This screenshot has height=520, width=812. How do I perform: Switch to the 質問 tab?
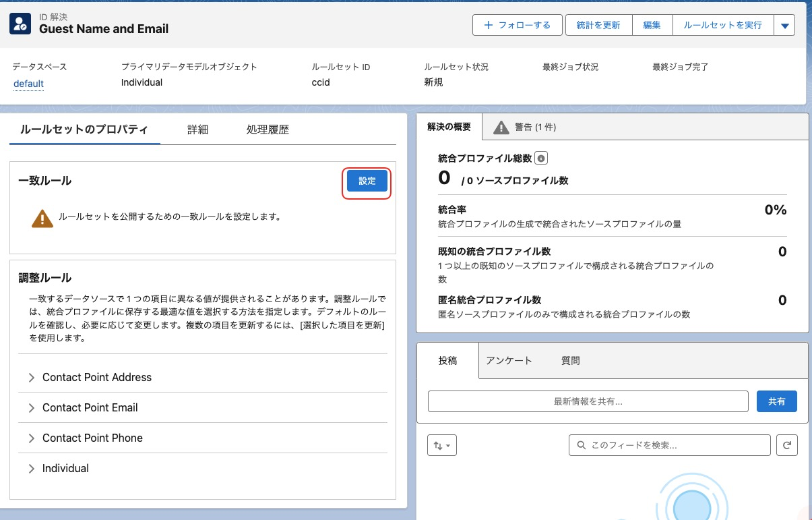pos(570,361)
